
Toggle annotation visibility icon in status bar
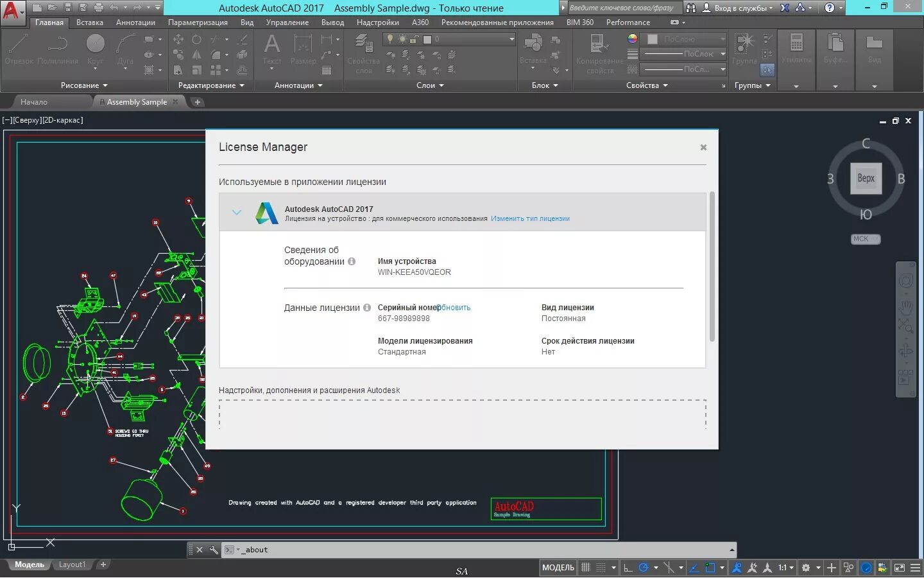737,568
